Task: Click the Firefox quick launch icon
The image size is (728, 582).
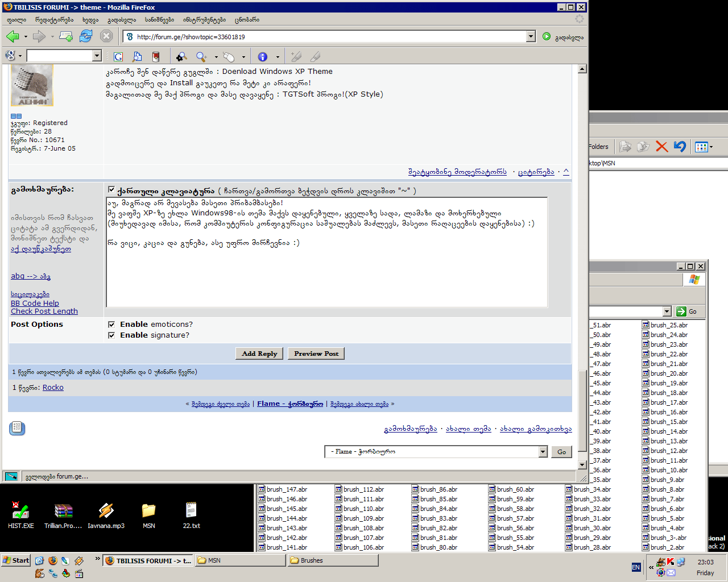Action: (x=53, y=560)
